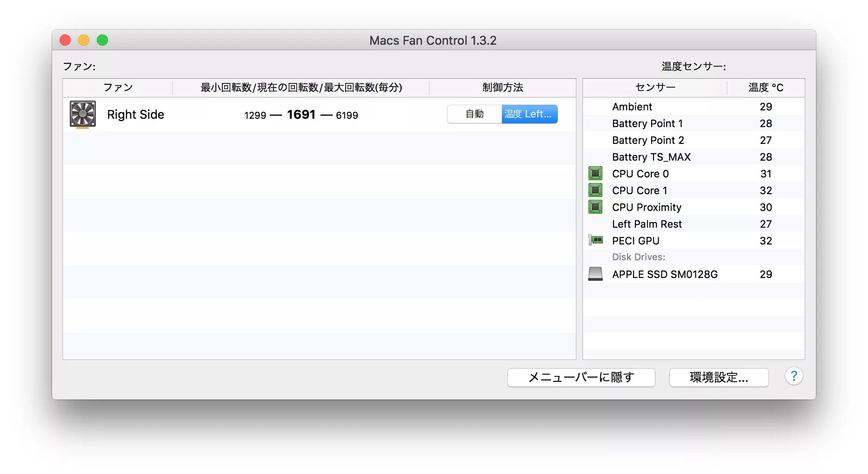Click the CPU Core 1 chip icon
Viewport: 868px width, 474px height.
pos(595,190)
